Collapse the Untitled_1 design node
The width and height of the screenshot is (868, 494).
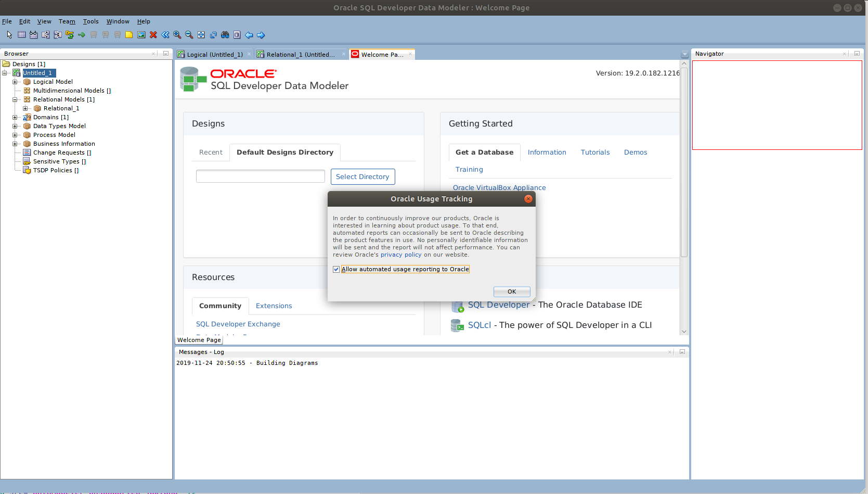pyautogui.click(x=5, y=73)
